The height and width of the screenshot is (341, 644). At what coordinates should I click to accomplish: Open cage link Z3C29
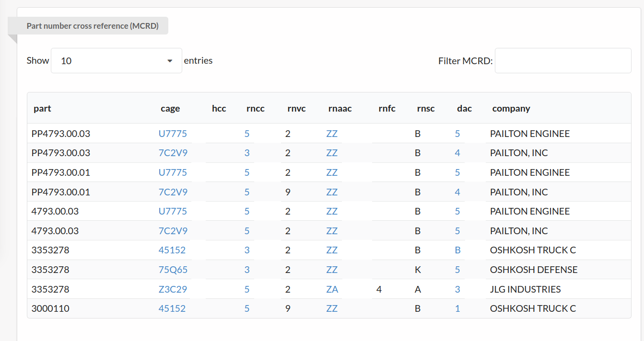[x=173, y=289]
